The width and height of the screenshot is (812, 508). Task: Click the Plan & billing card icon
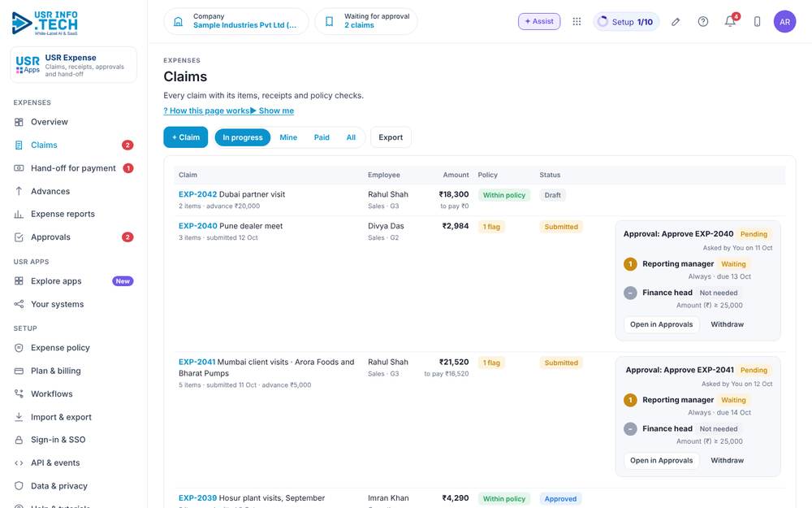click(19, 371)
